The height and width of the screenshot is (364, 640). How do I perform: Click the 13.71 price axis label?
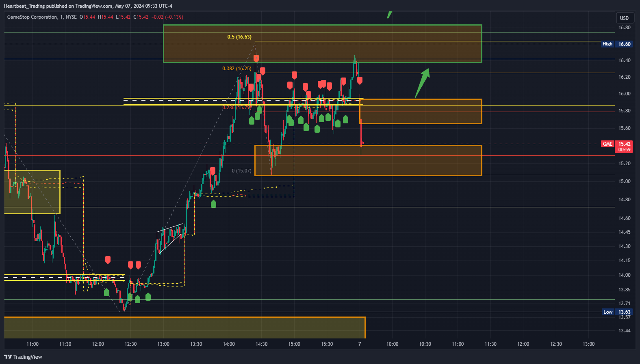tap(625, 304)
